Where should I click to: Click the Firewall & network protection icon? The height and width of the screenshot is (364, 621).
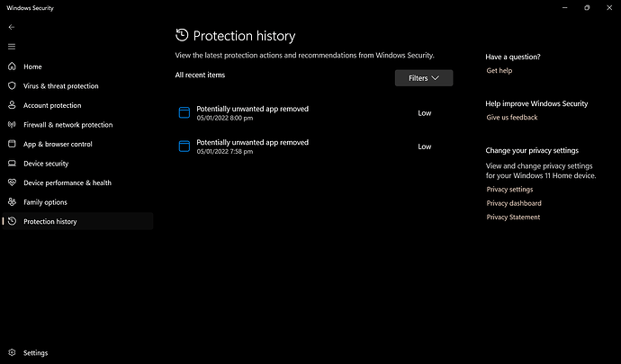pos(12,125)
